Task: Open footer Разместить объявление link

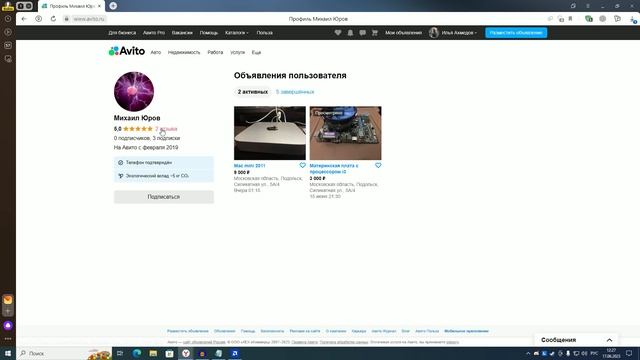Action: coord(188,331)
